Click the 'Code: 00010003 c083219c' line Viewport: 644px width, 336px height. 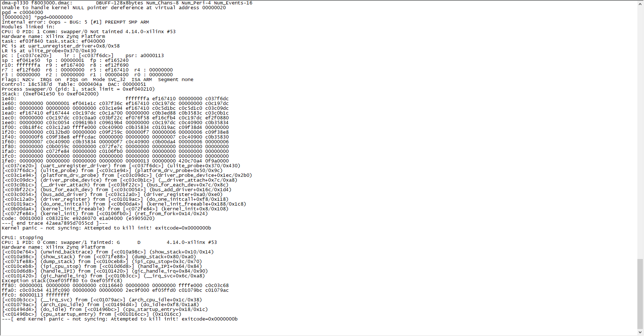78,218
